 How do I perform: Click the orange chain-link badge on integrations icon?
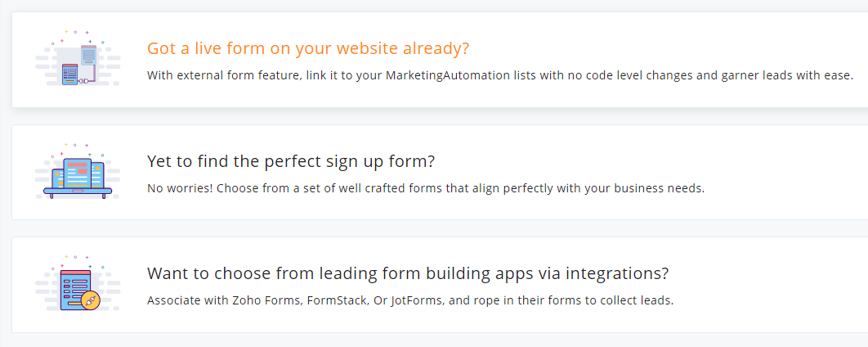click(x=92, y=300)
